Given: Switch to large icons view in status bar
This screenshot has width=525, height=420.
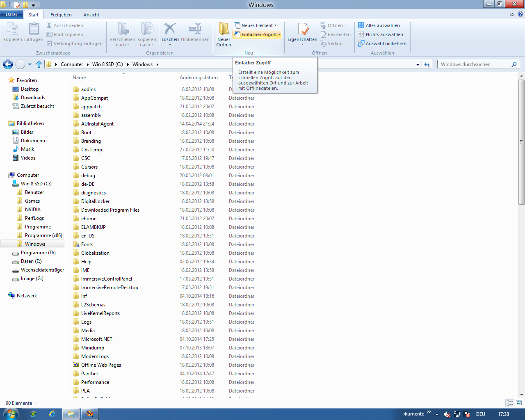Looking at the screenshot, I should coord(518,403).
